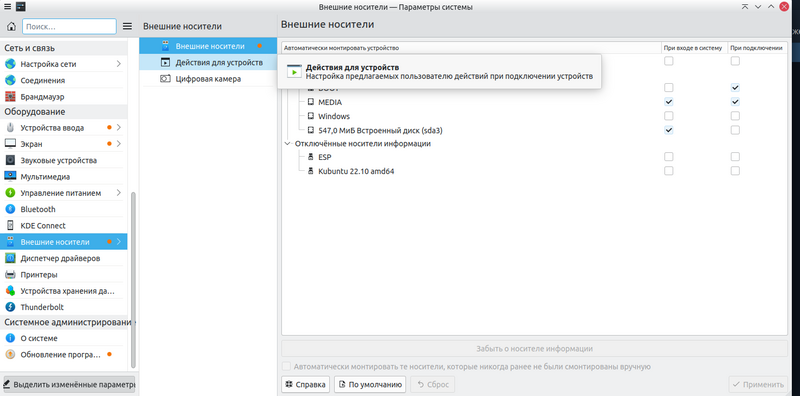This screenshot has width=800, height=396.
Task: Click the sidebar vertical scrollbar
Action: click(133, 280)
